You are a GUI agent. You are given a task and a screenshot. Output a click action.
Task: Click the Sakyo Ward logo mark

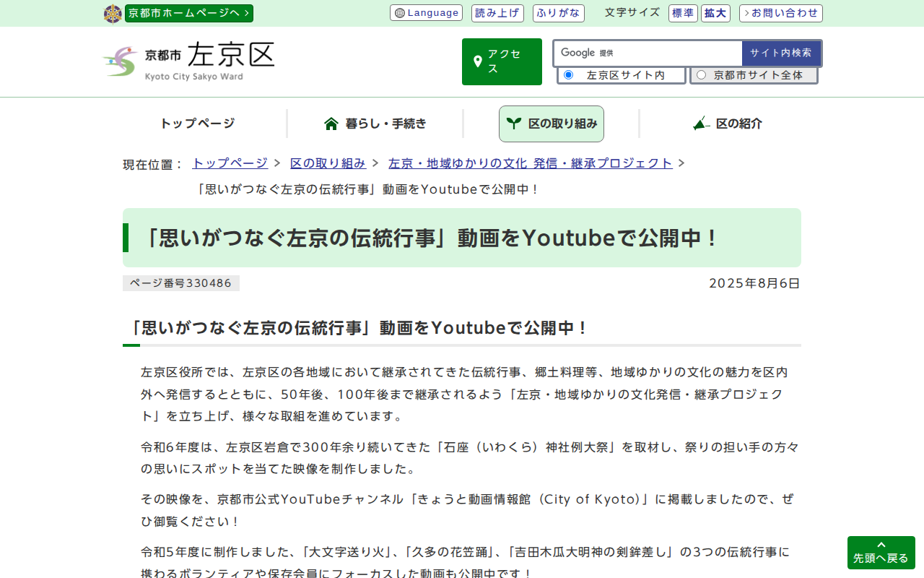(x=120, y=61)
